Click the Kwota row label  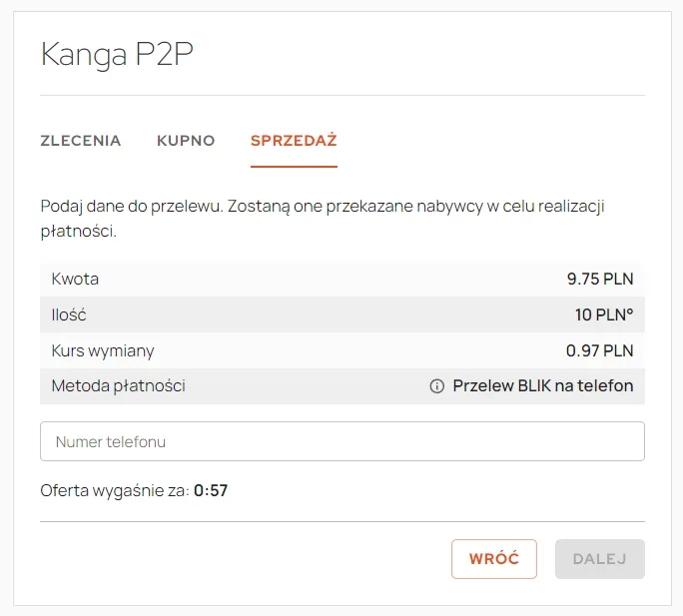75,279
